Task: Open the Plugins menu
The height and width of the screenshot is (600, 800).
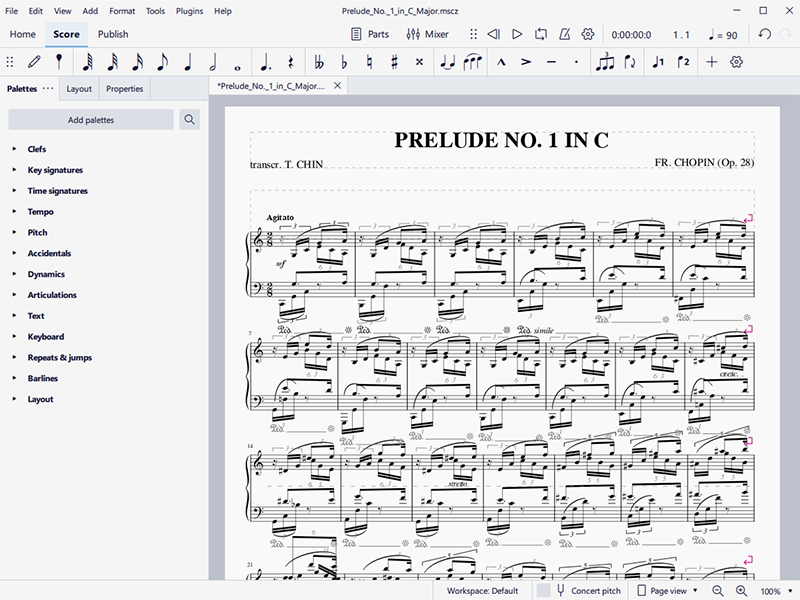Action: [x=188, y=11]
